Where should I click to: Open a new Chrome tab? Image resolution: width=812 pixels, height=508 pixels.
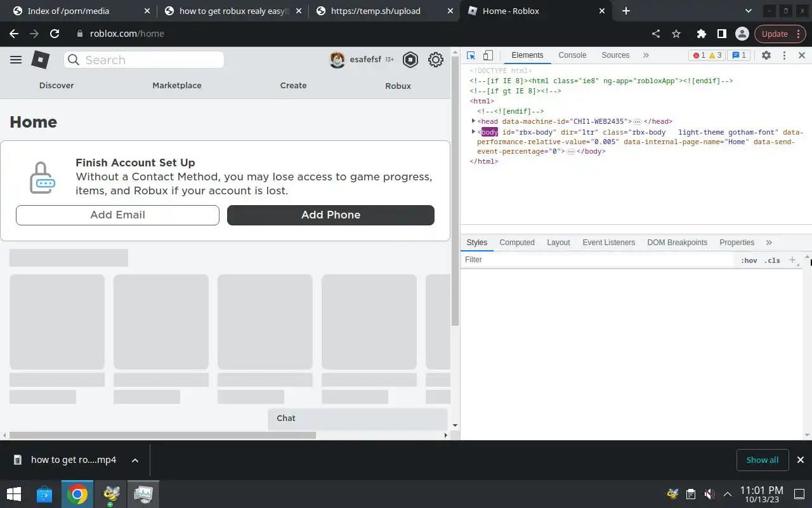(626, 11)
